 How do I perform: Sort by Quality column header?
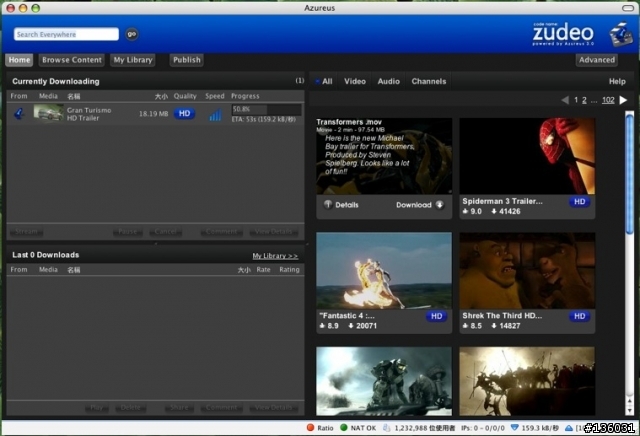tap(185, 96)
